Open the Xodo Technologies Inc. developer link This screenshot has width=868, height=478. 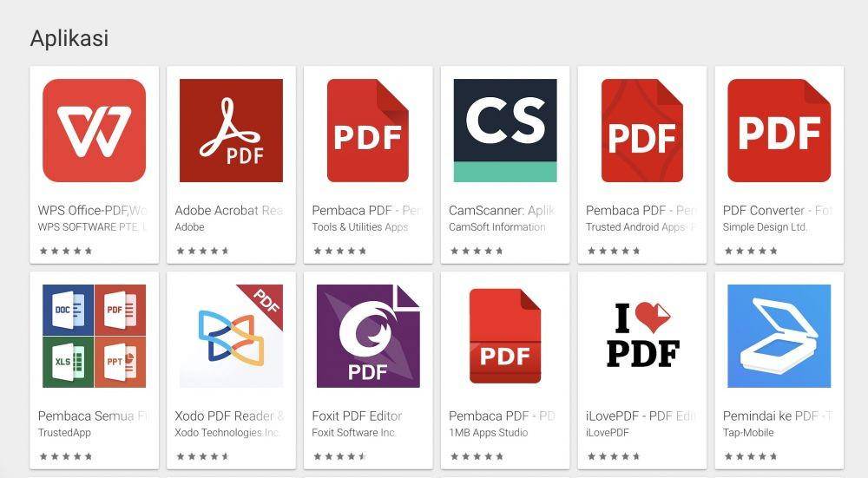point(227,433)
